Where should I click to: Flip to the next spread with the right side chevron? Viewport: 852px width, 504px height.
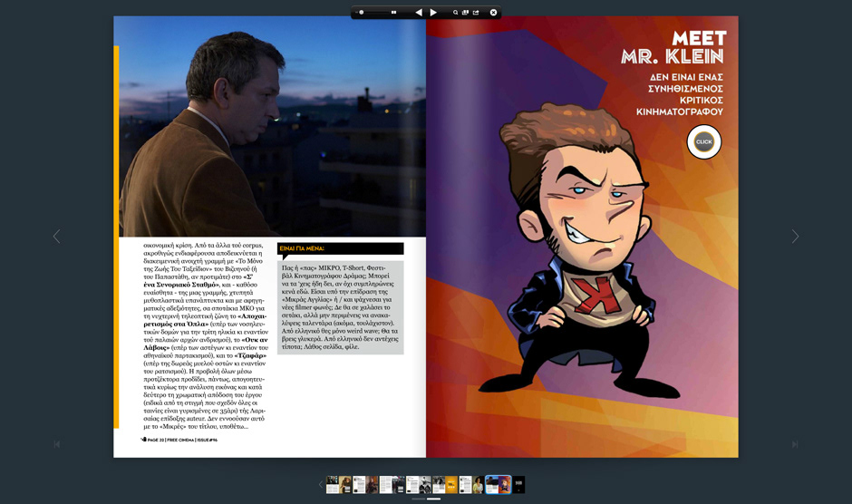pyautogui.click(x=795, y=236)
